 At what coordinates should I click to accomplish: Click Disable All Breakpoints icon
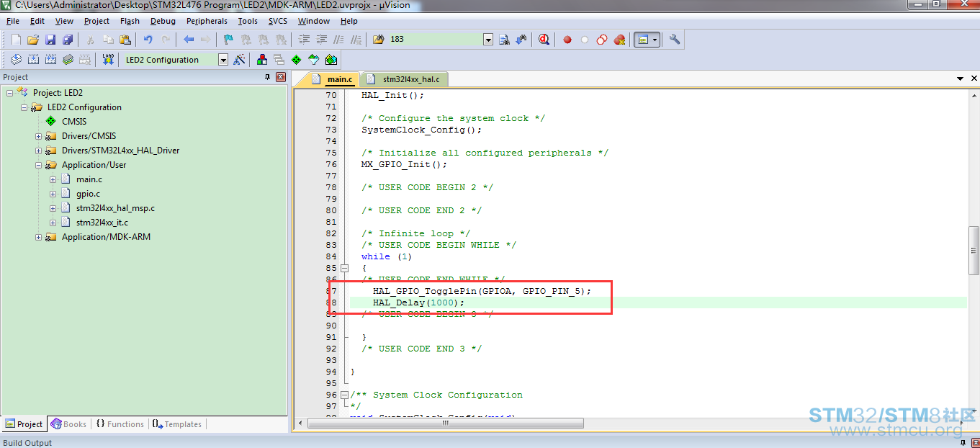(602, 40)
